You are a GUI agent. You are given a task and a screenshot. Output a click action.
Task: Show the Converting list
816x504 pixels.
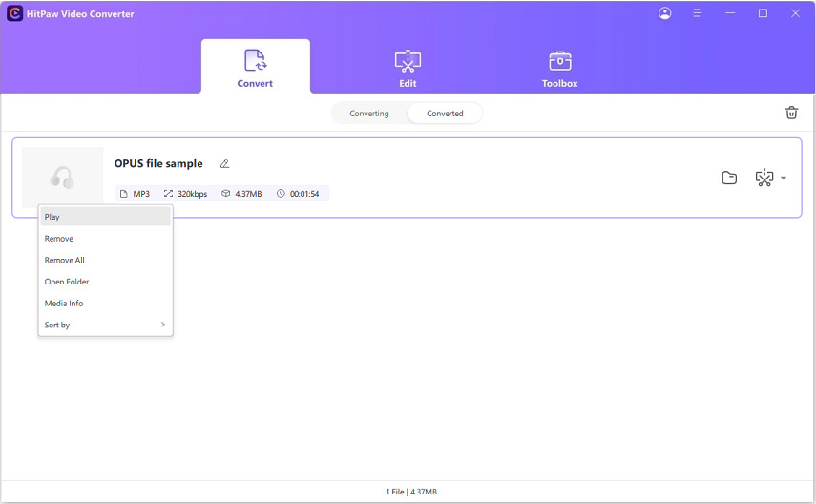[369, 113]
